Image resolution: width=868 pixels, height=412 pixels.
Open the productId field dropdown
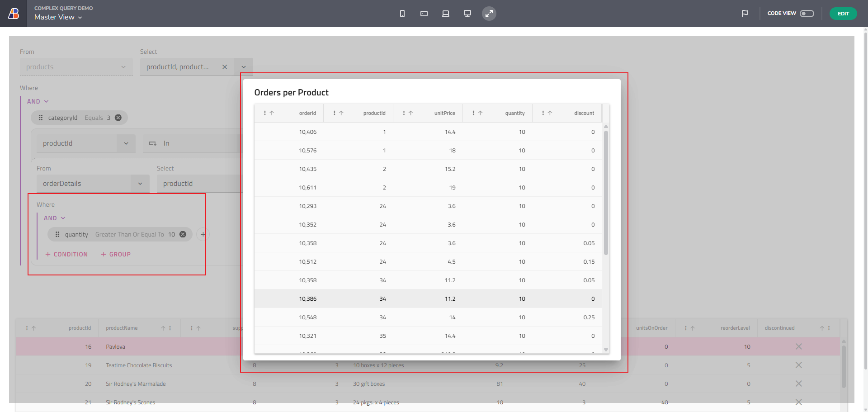pyautogui.click(x=126, y=143)
